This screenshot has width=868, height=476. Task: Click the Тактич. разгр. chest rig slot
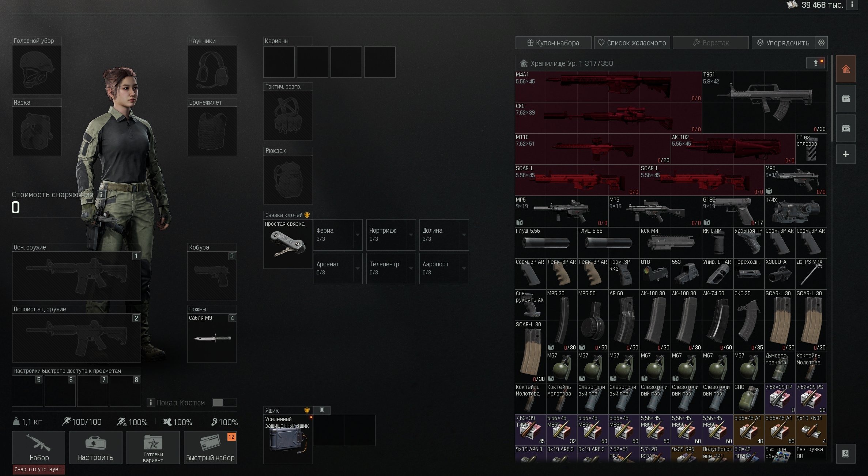click(x=288, y=116)
